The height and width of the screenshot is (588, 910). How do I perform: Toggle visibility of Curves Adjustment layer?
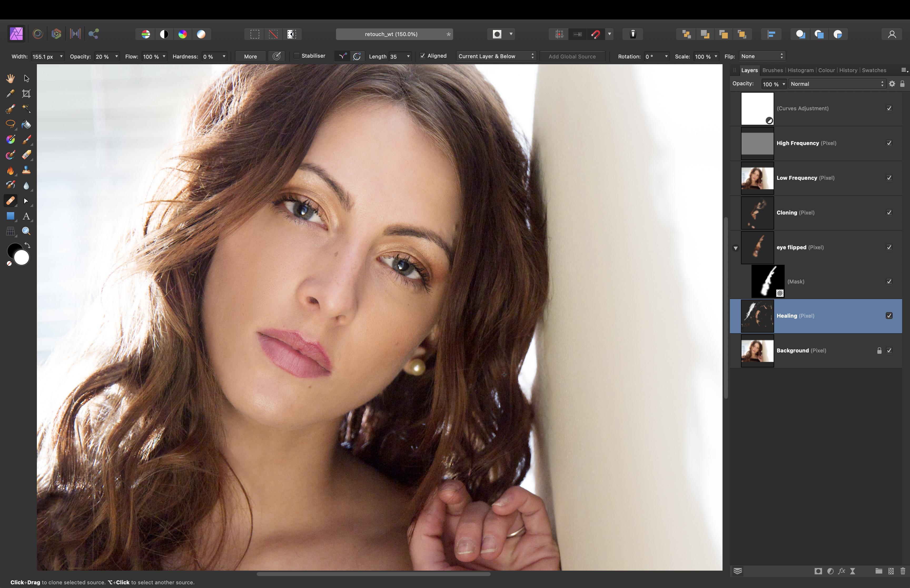click(889, 108)
